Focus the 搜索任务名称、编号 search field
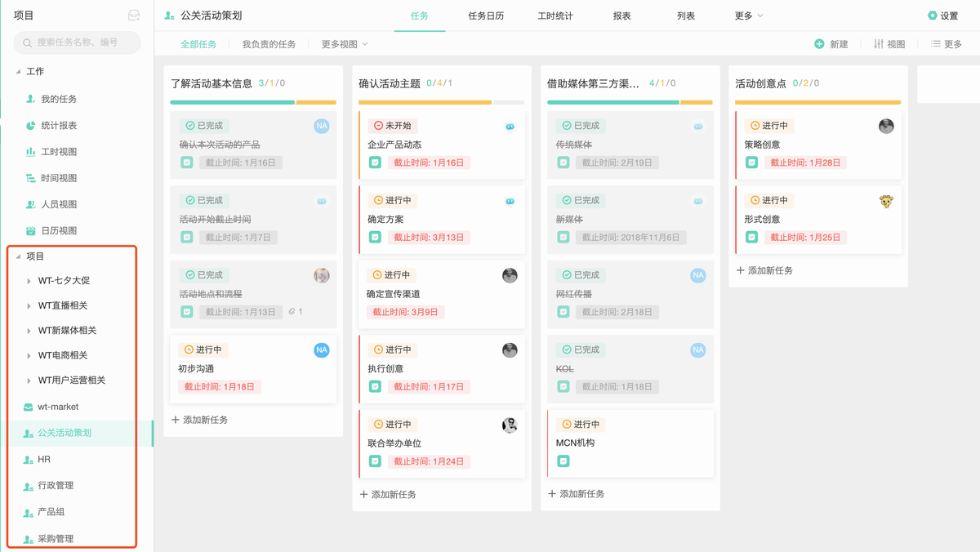Viewport: 980px width, 552px height. (x=77, y=42)
